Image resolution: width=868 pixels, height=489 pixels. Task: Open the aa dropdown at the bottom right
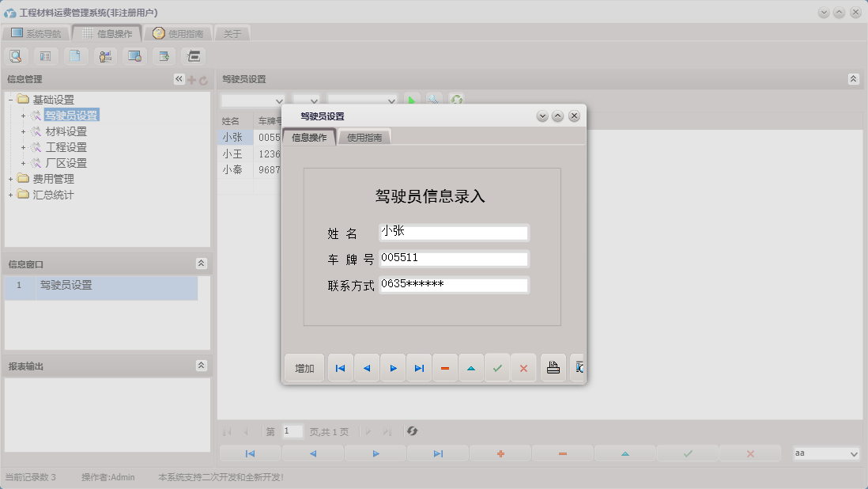825,453
